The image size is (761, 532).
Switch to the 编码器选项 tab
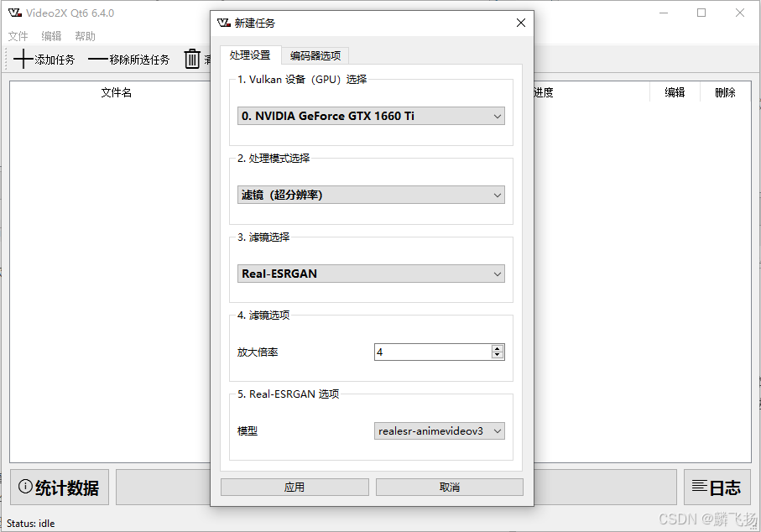(315, 56)
